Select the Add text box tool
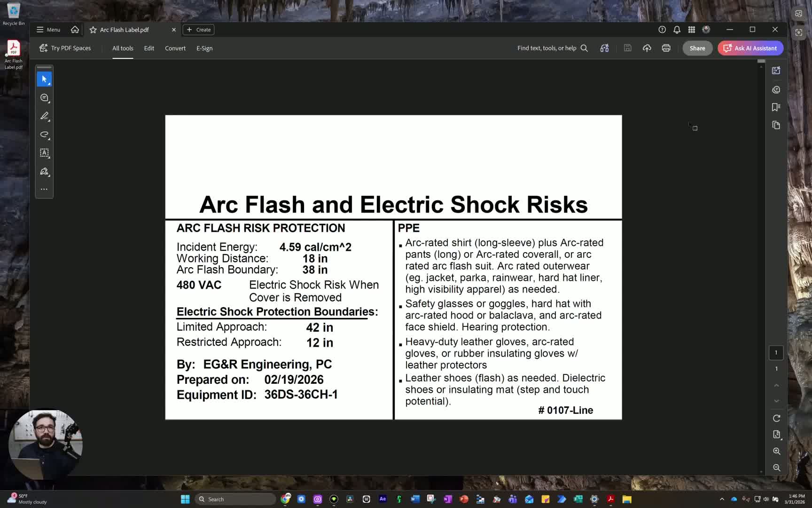The width and height of the screenshot is (812, 508). click(x=44, y=153)
